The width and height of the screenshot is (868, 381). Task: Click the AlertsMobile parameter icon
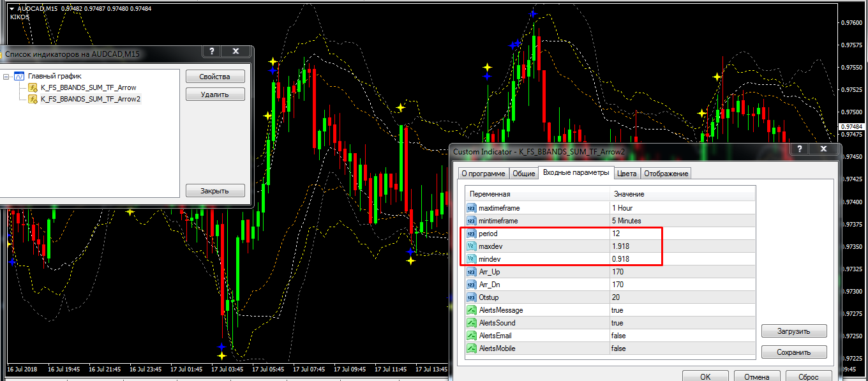coord(472,348)
